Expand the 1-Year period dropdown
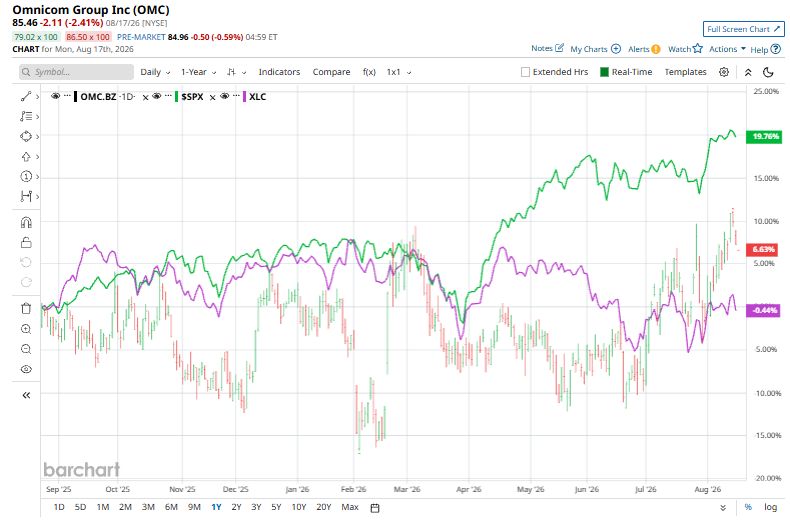The height and width of the screenshot is (525, 790). click(x=199, y=72)
